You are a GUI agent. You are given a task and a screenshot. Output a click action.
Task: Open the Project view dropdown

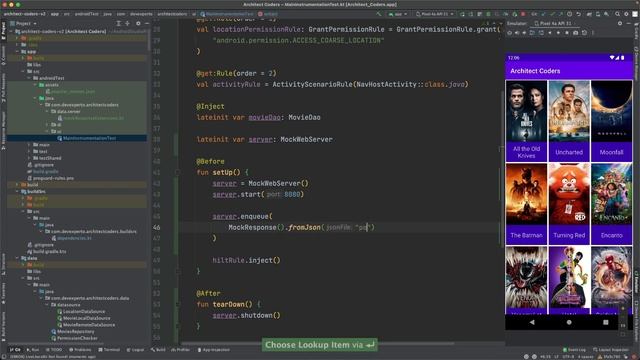[24, 23]
